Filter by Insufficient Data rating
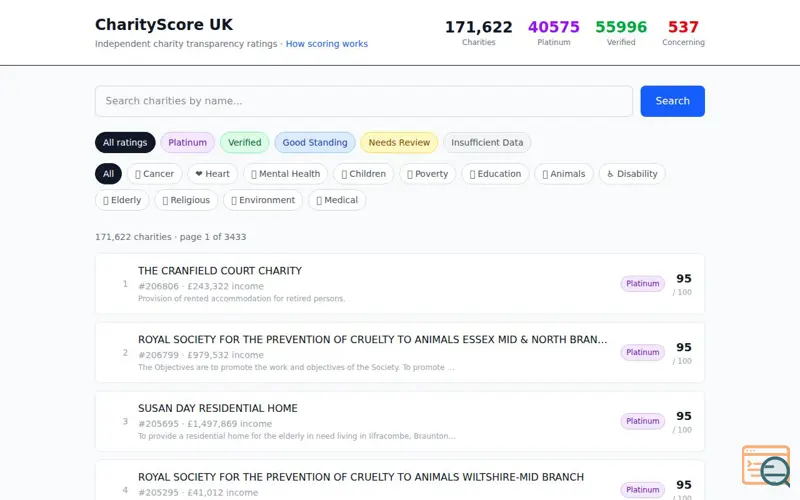 (487, 142)
